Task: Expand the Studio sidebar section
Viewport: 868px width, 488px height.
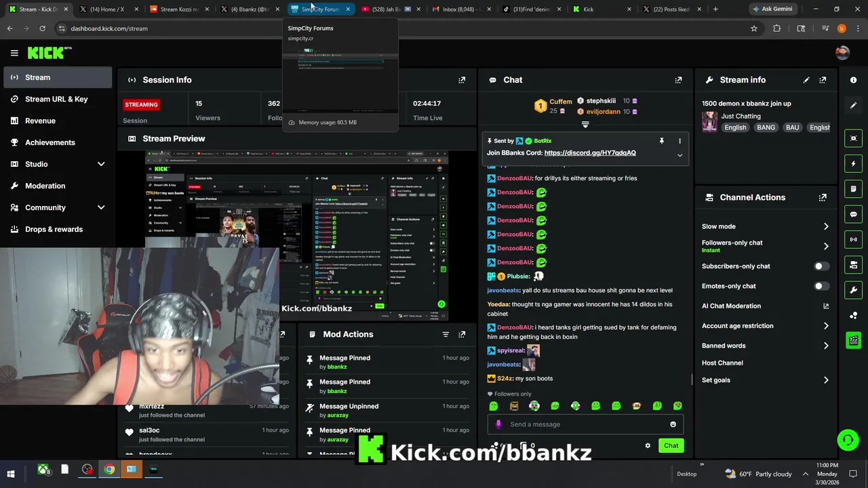Action: click(101, 164)
